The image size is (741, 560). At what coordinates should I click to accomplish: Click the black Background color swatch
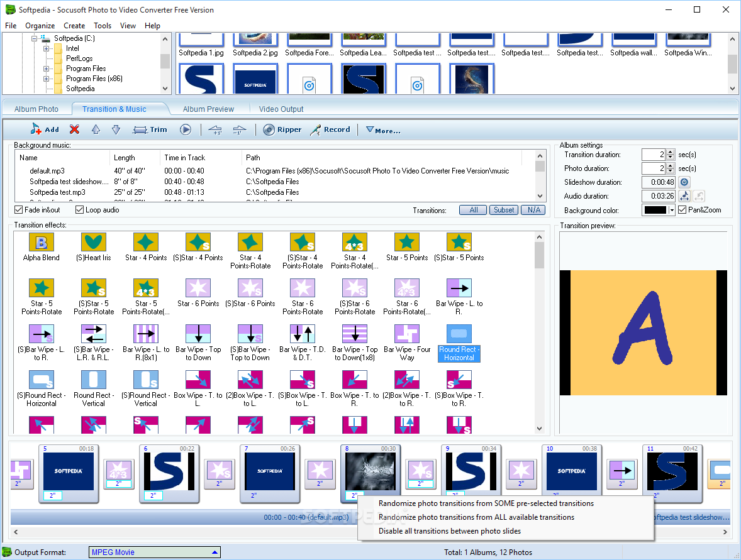pos(655,210)
